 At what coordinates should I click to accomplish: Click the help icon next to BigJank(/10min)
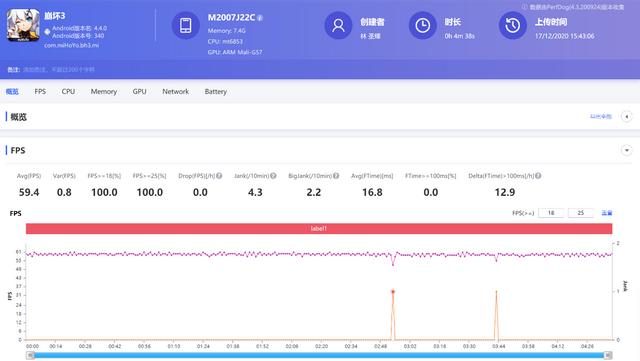(336, 176)
